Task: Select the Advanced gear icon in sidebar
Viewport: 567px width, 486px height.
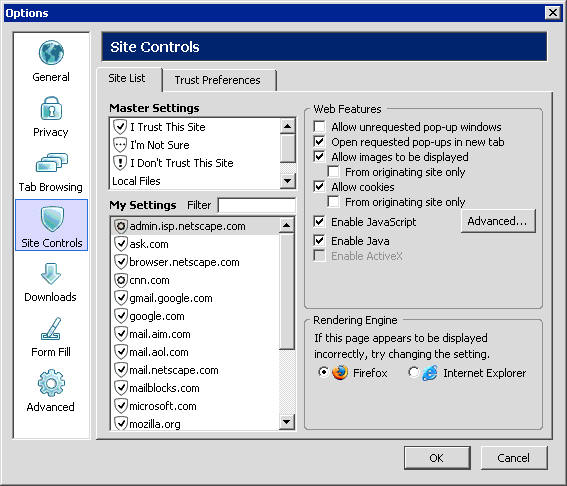Action: (51, 383)
